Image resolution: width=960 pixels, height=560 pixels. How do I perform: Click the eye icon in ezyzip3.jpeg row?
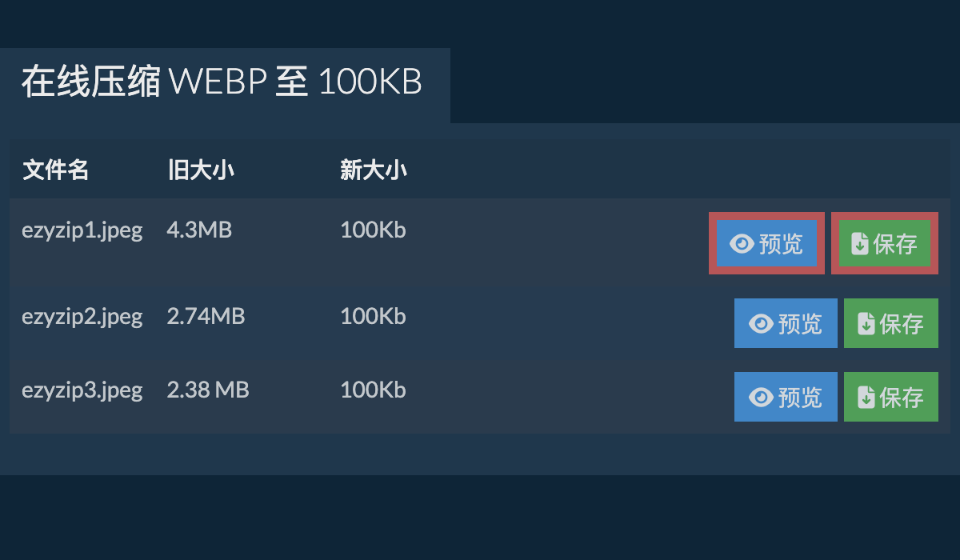coord(761,397)
